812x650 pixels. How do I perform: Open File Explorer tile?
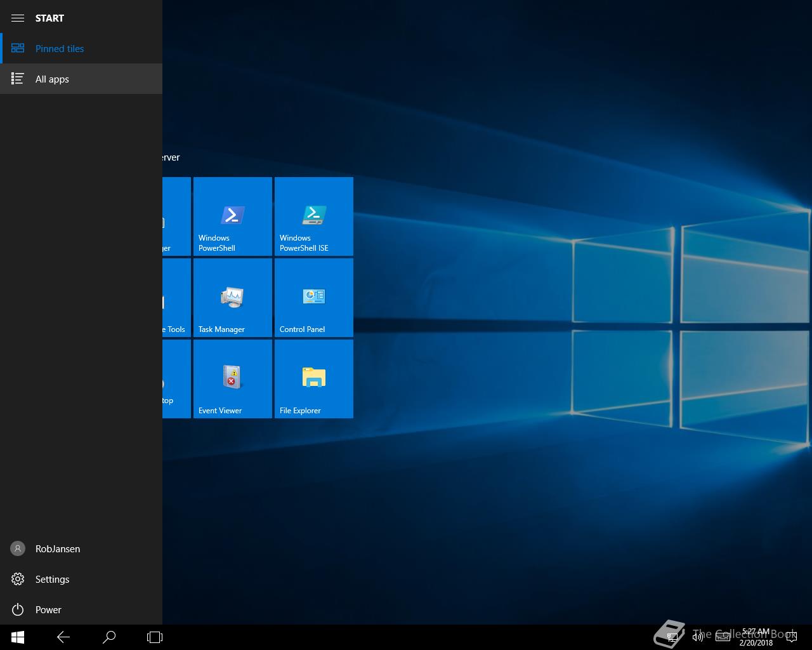314,379
